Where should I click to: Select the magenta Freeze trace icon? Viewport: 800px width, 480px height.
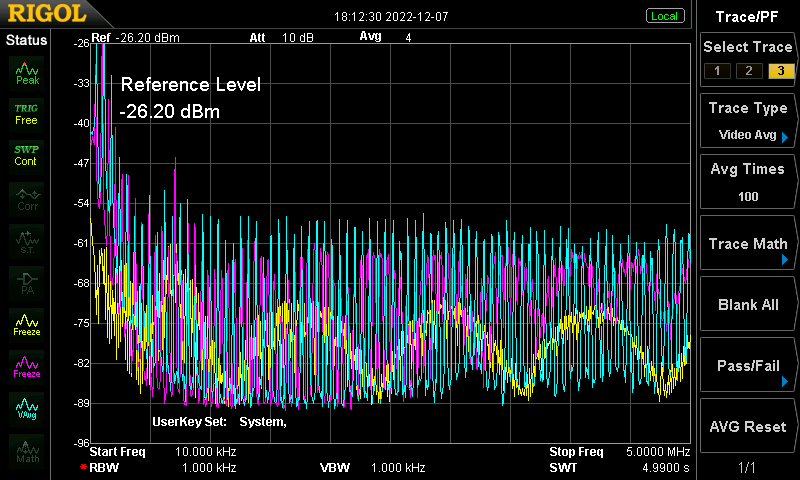coord(27,367)
